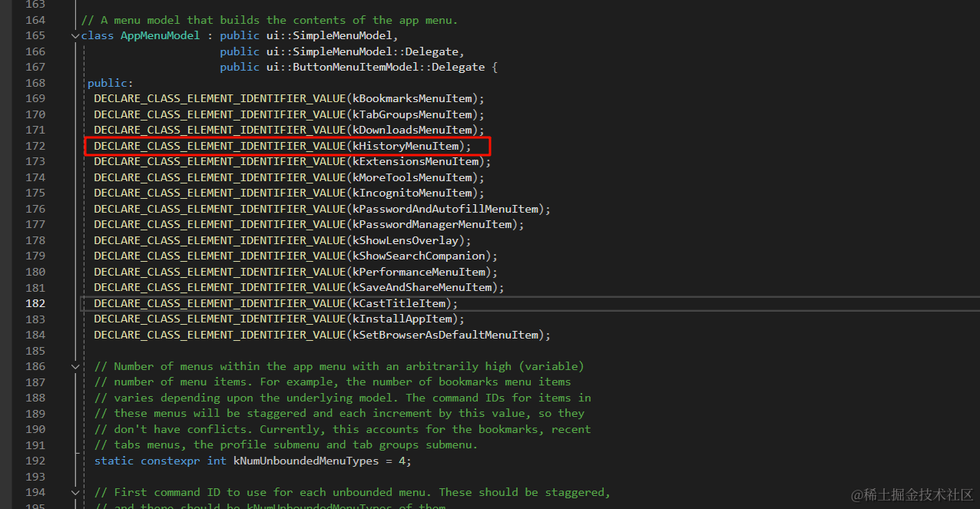Click the kIncognitoMenuItem identifier
Viewport: 980px width, 509px height.
click(413, 193)
